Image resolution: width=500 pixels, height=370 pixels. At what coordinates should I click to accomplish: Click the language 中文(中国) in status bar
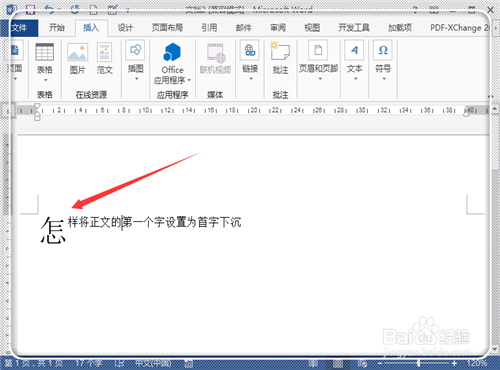tap(153, 363)
